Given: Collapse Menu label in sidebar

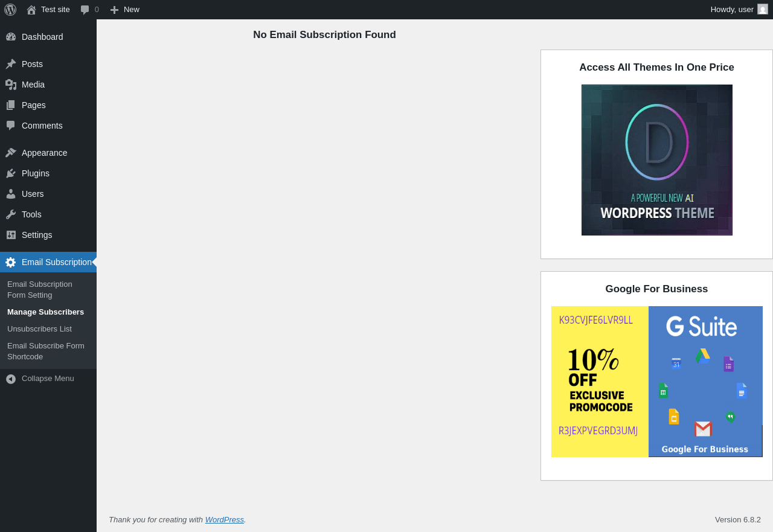Looking at the screenshot, I should click(48, 379).
